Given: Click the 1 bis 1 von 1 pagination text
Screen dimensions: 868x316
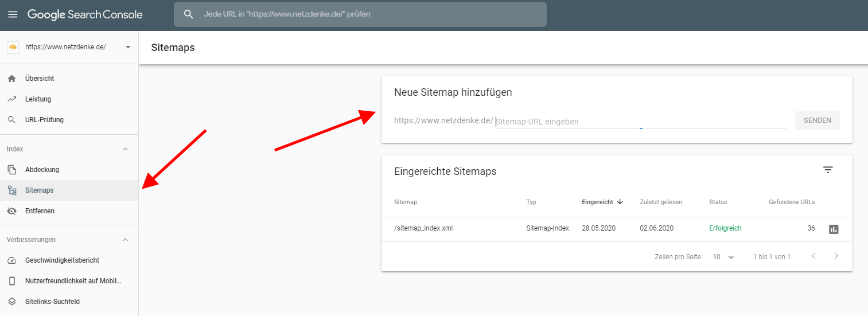Looking at the screenshot, I should (772, 257).
